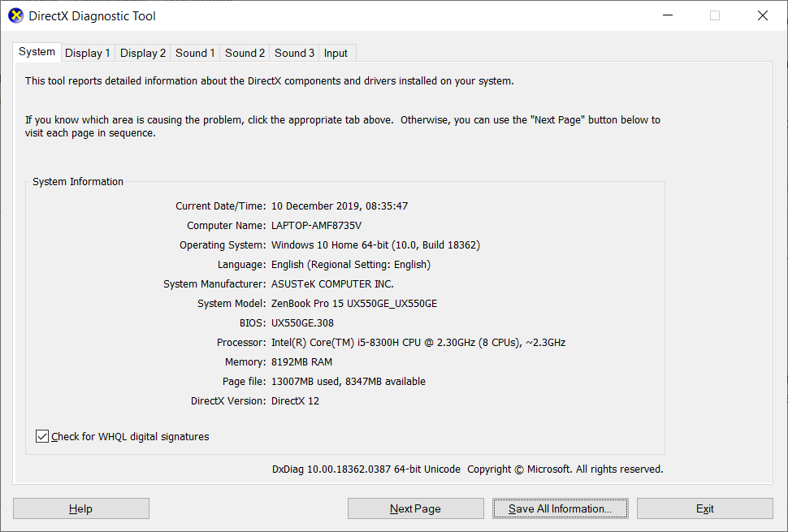Go to the Sound 3 tab

pyautogui.click(x=295, y=54)
